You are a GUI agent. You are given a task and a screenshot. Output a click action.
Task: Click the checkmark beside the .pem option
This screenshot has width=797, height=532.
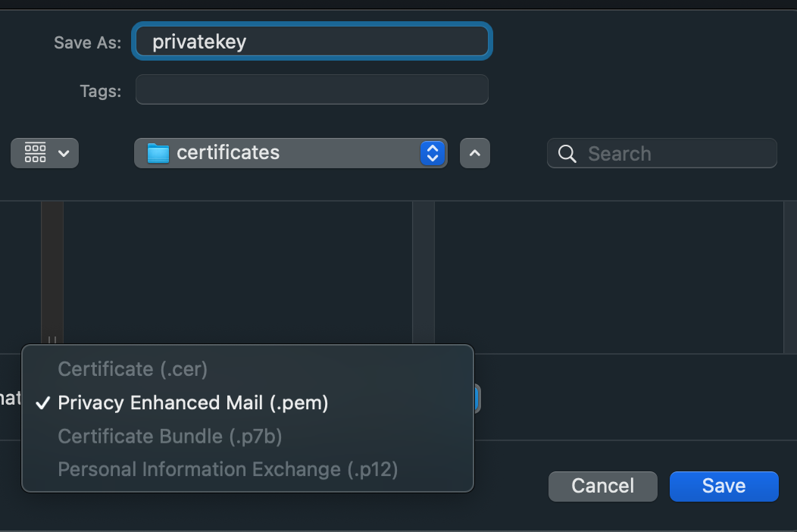point(43,403)
